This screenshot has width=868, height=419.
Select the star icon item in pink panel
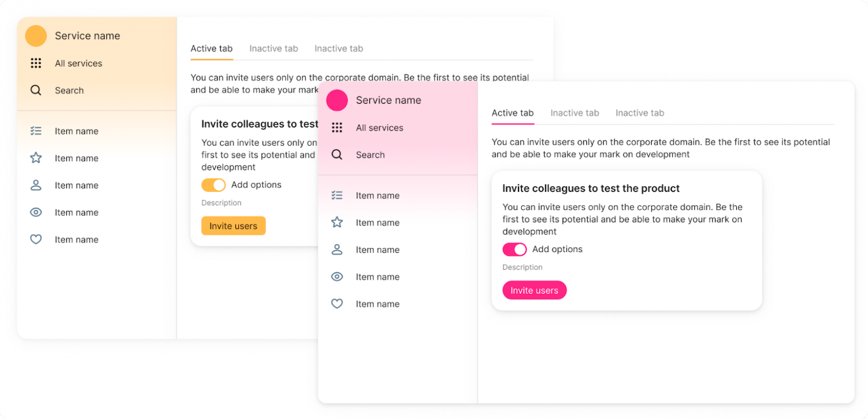pyautogui.click(x=337, y=223)
